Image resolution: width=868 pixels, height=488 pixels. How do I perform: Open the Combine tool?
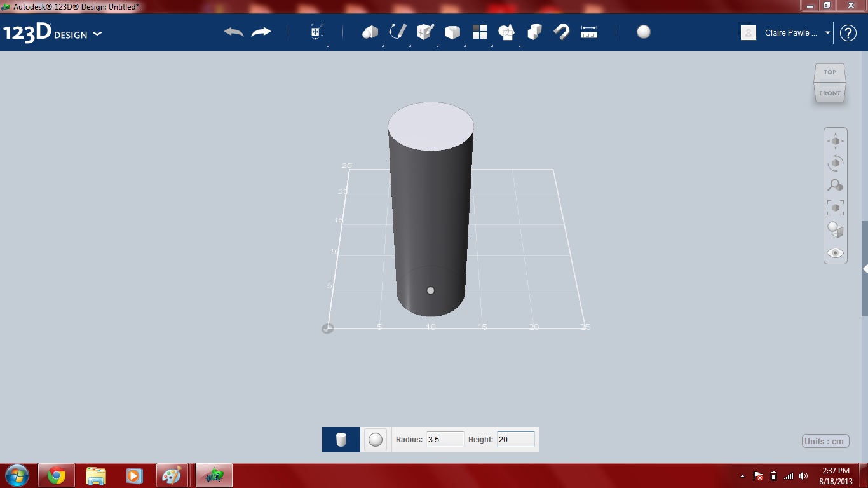(534, 32)
